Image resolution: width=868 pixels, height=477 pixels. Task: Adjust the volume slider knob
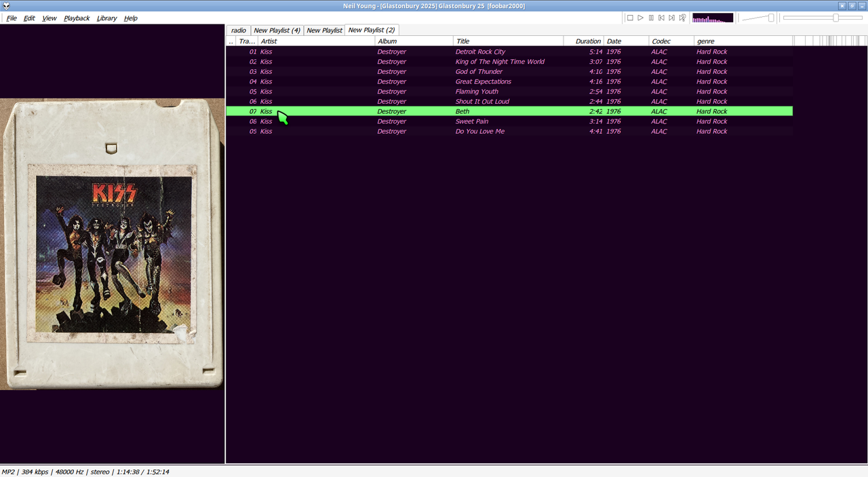[x=771, y=18]
